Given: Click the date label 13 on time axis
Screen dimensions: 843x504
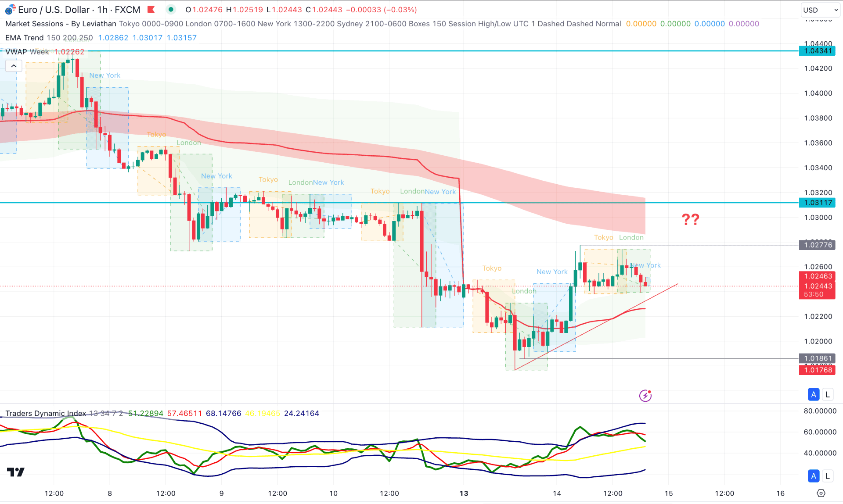Looking at the screenshot, I should click(464, 493).
